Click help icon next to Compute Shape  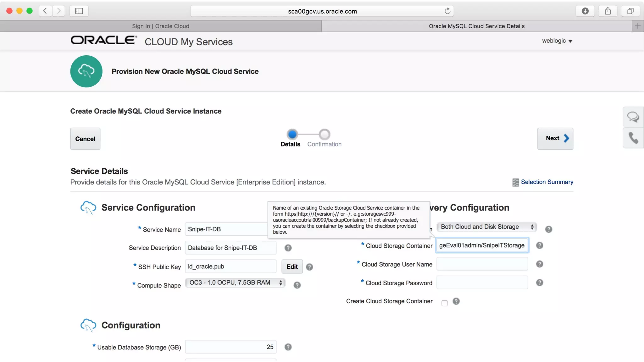coord(297,285)
